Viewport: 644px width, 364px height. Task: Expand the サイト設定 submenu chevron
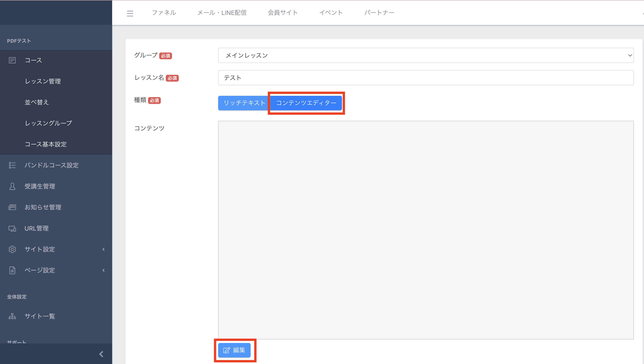pyautogui.click(x=103, y=249)
